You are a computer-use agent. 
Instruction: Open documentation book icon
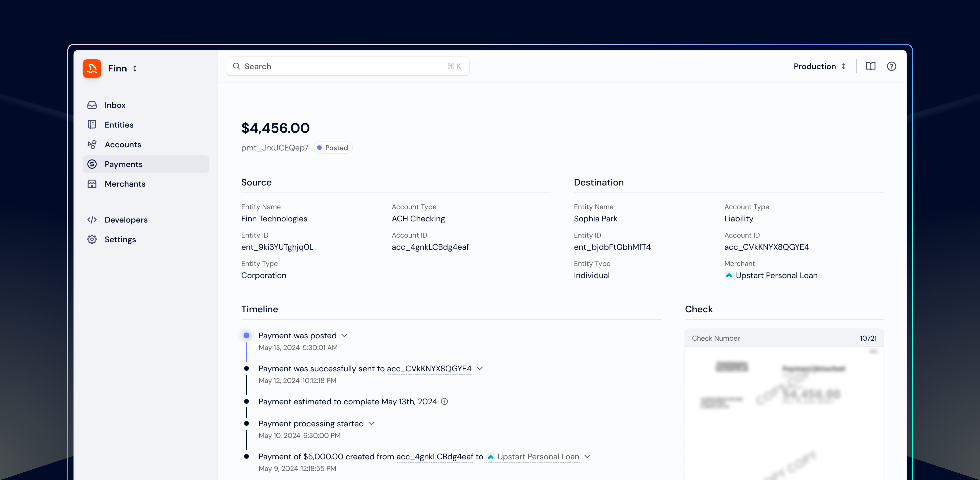point(870,66)
